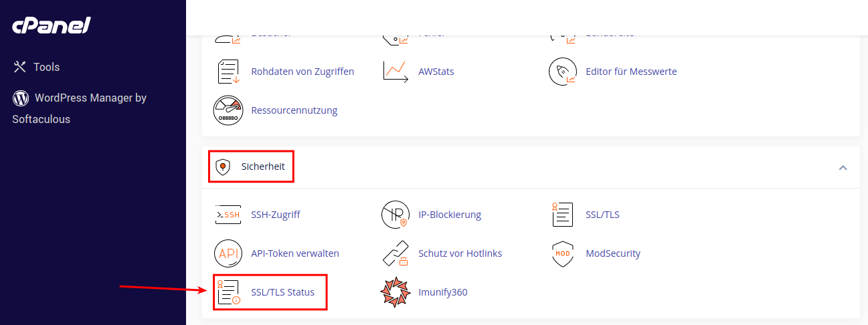Click the IP-Blockierung icon
Screen dimensions: 868x325
pos(395,215)
